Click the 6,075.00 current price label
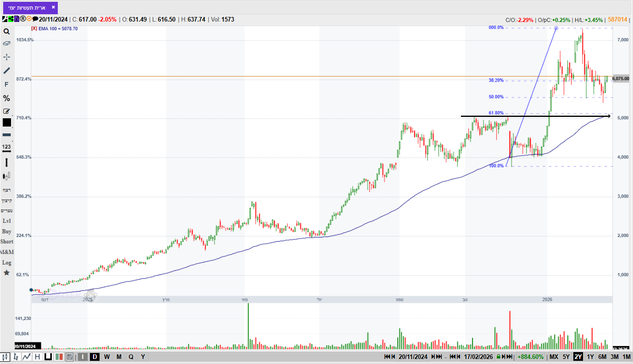 621,78
